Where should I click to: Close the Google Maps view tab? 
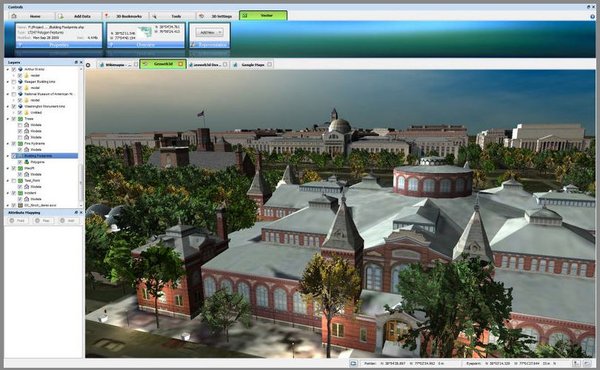[x=269, y=64]
